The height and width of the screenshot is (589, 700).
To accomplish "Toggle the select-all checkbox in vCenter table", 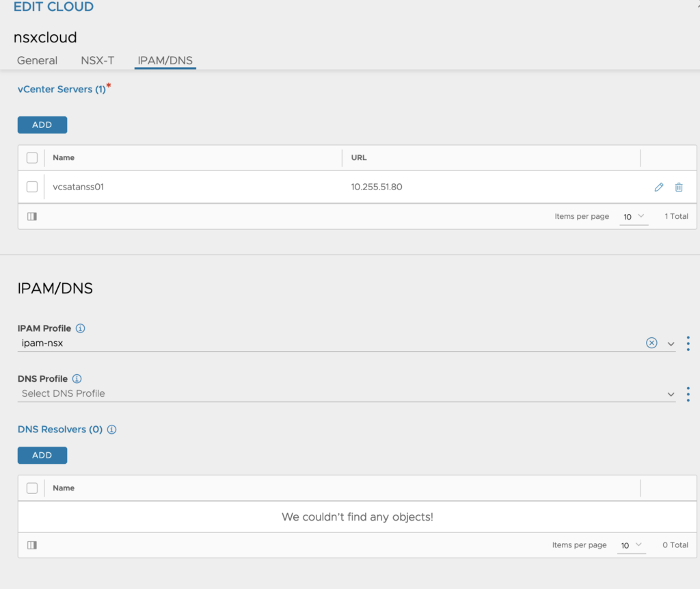I will pos(31,157).
